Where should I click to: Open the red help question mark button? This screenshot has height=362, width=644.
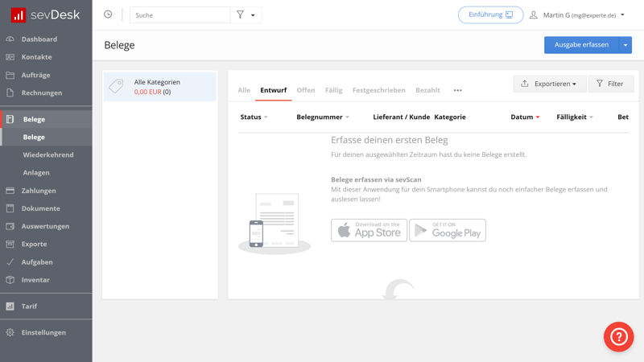[x=618, y=336]
